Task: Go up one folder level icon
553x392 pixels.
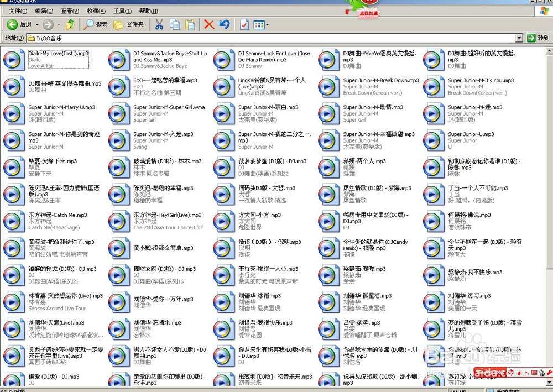Action: [x=71, y=24]
